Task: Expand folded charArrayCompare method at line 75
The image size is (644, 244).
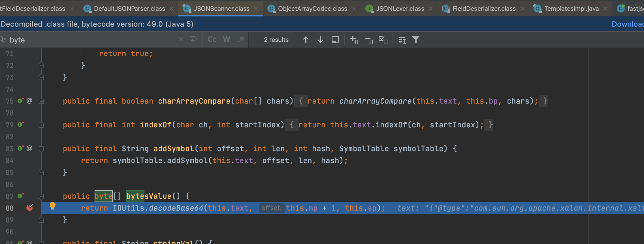Action: [x=41, y=101]
